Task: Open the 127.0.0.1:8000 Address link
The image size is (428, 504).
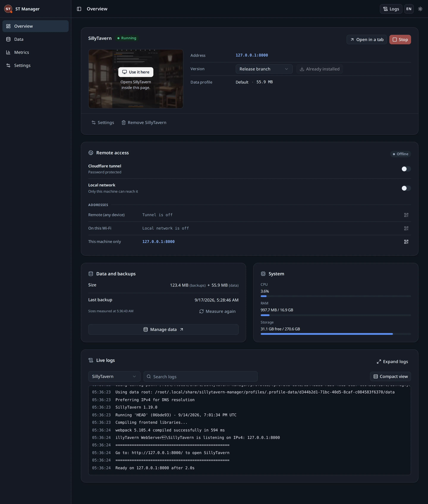Action: pyautogui.click(x=252, y=55)
